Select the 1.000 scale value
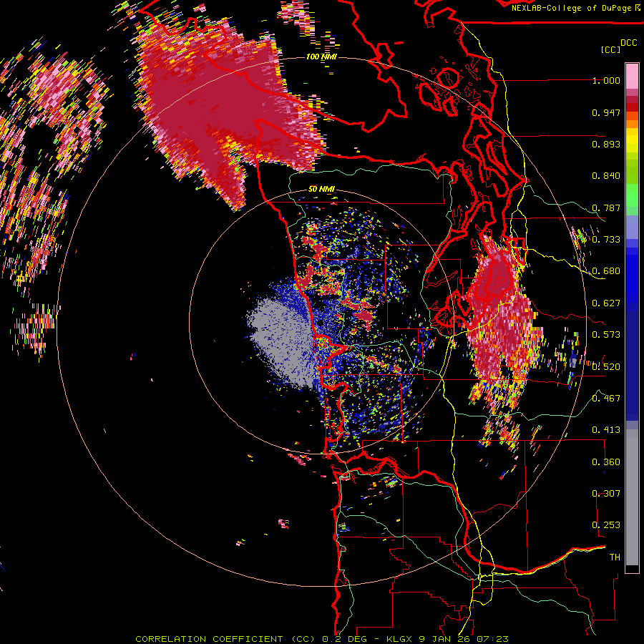The image size is (644, 644). point(606,80)
